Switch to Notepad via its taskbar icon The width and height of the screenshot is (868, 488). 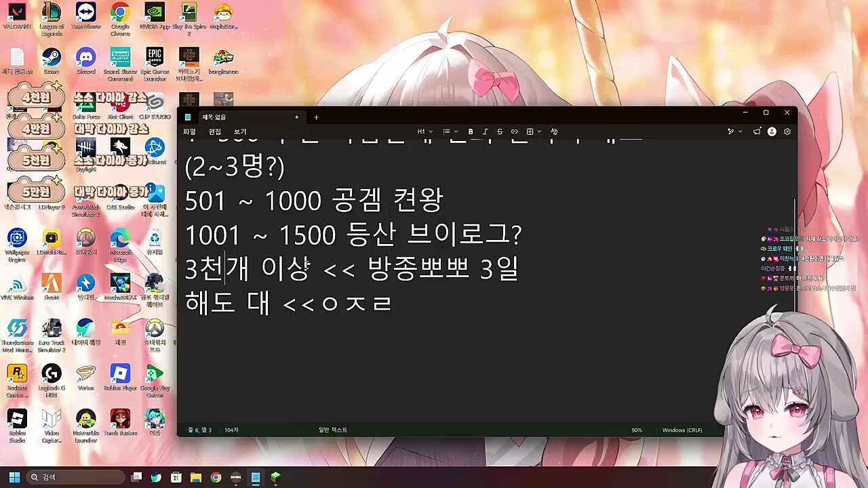click(256, 477)
